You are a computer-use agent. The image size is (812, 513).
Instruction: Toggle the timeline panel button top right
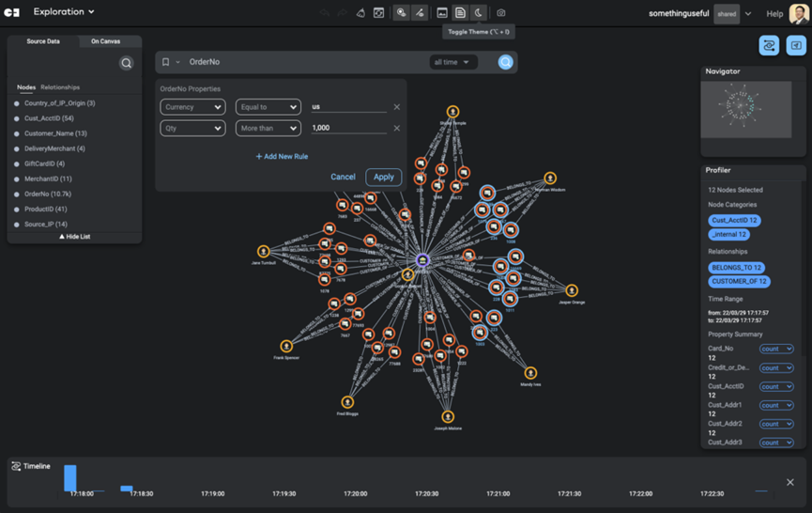[x=769, y=46]
